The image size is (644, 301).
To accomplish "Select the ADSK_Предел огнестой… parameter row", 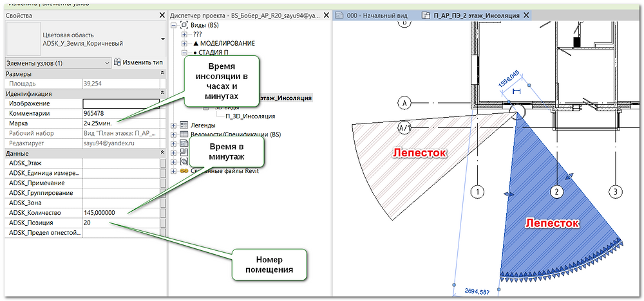I will pyautogui.click(x=86, y=233).
